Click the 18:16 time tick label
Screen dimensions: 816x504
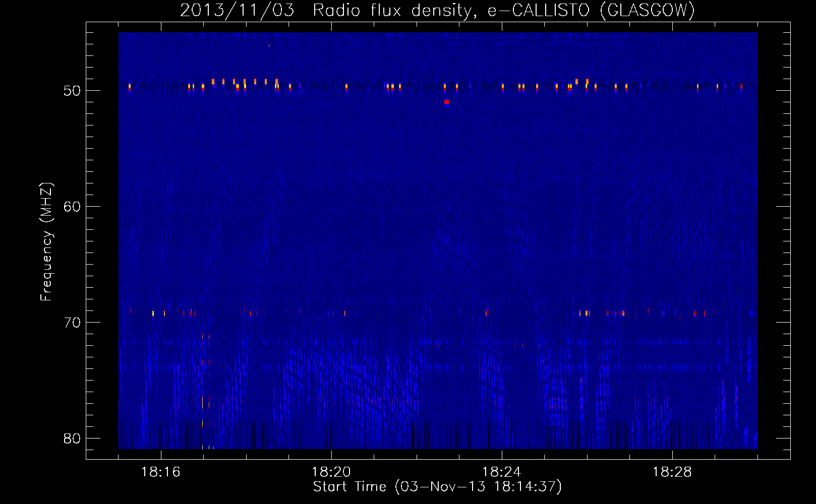click(161, 472)
